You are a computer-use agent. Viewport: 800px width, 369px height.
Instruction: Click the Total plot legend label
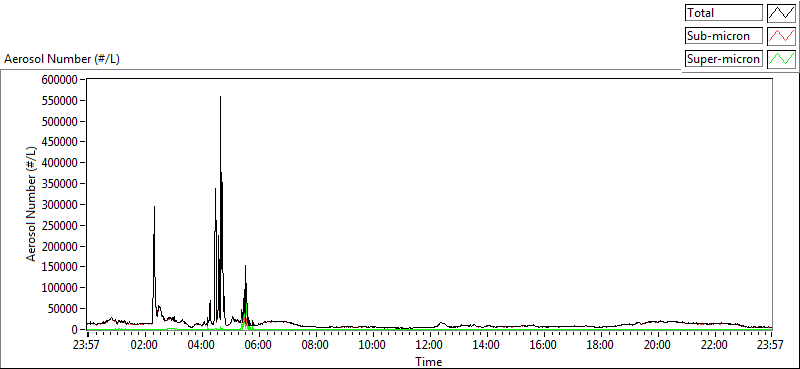(x=723, y=12)
